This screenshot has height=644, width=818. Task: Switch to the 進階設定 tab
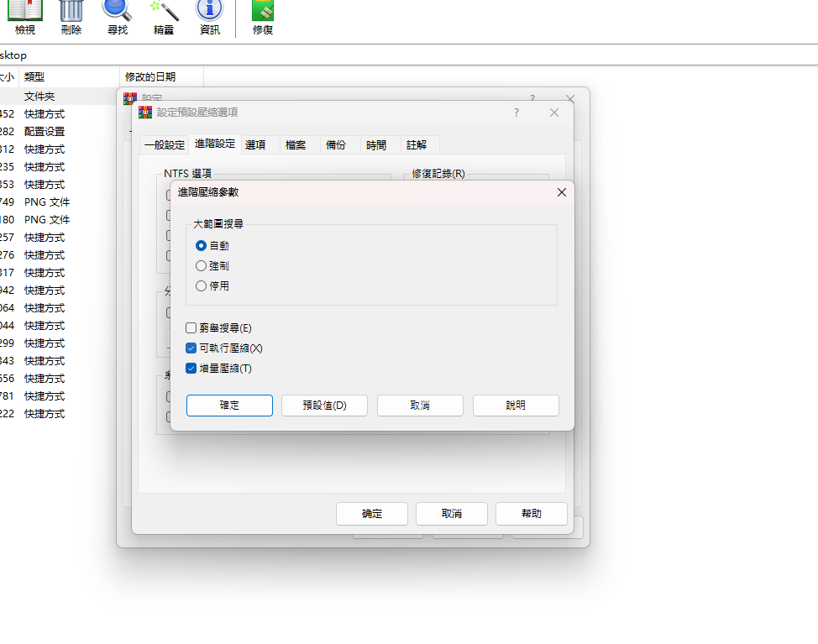click(x=214, y=144)
